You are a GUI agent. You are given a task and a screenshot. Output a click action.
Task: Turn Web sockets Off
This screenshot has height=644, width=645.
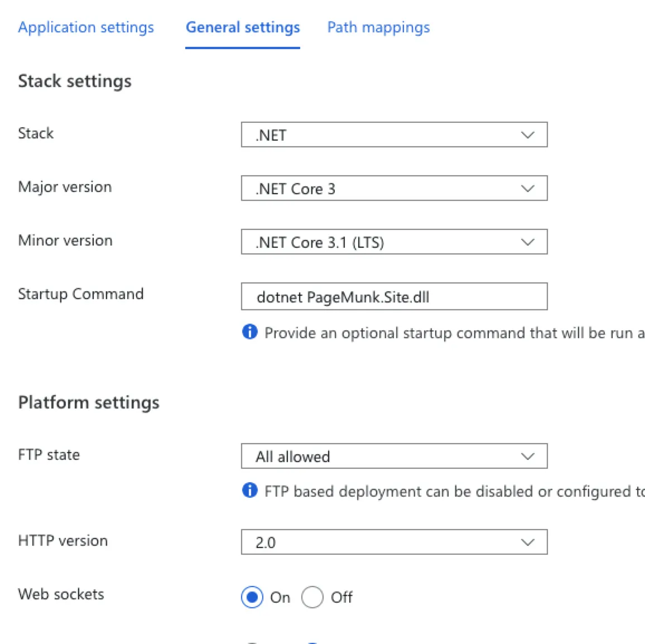pos(312,597)
